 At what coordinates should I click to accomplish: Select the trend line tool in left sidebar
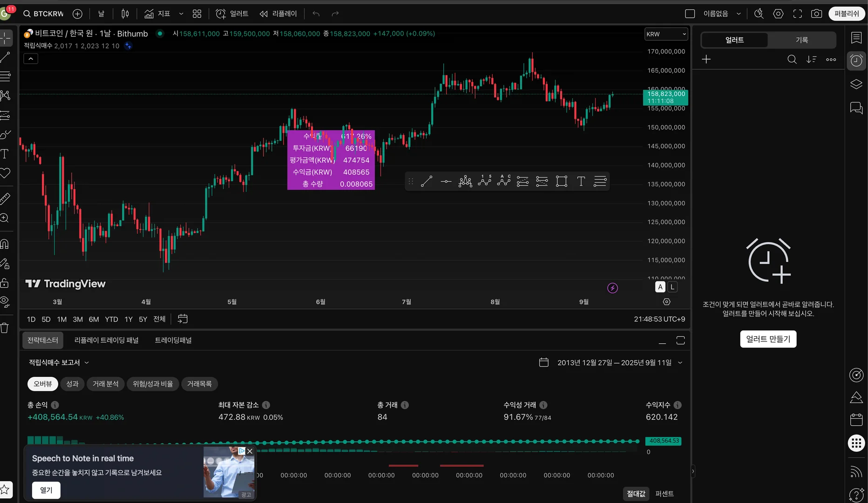point(5,57)
